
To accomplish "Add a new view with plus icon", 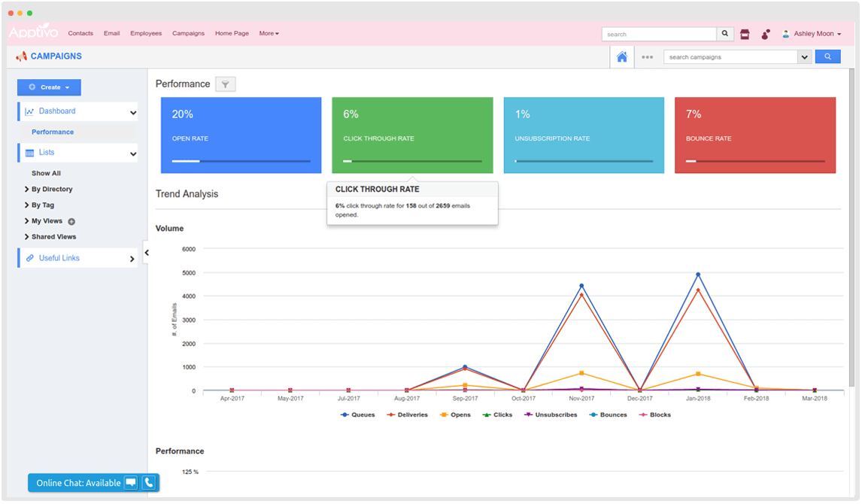I will [x=71, y=221].
